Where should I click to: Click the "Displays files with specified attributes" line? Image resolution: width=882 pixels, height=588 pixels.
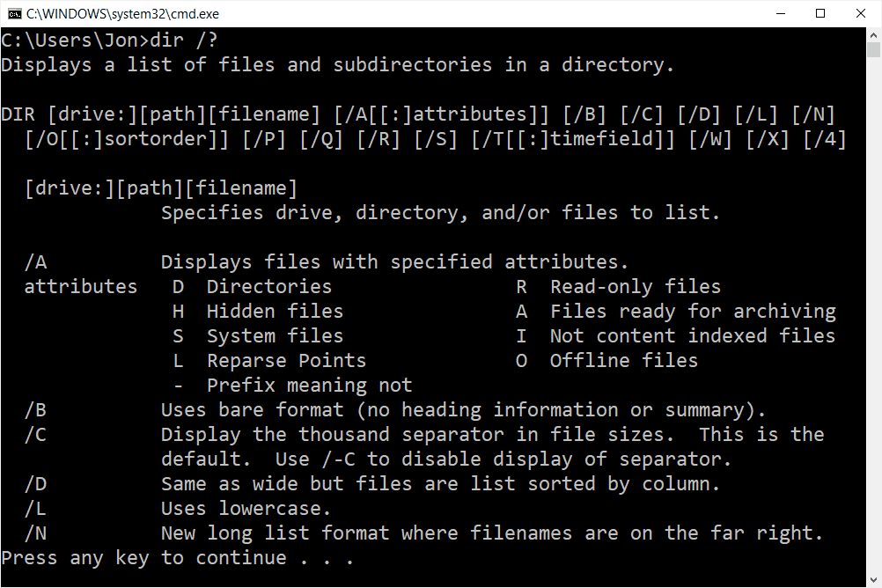(394, 262)
